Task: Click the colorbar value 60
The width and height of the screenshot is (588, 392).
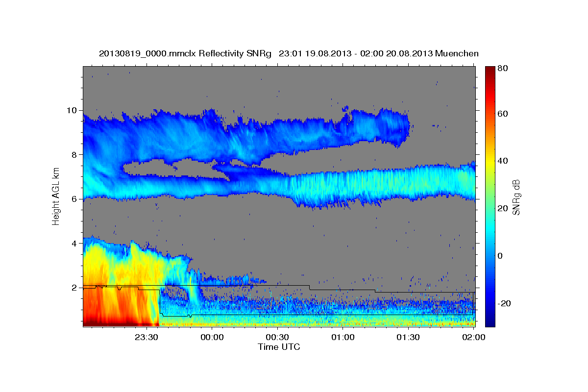Action: pos(502,114)
